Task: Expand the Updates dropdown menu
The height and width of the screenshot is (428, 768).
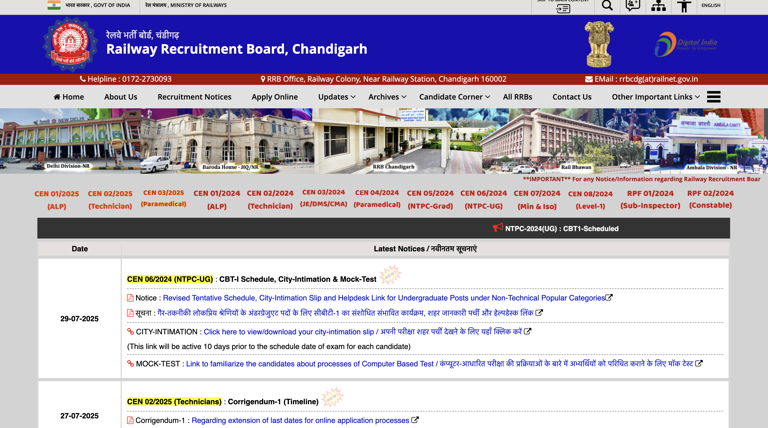Action: [336, 97]
